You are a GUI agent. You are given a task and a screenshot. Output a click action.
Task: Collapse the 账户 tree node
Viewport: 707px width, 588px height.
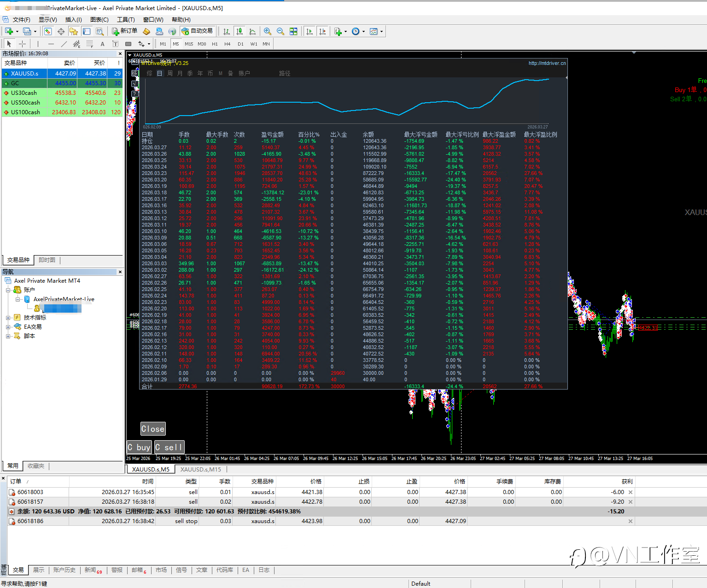[x=8, y=290]
